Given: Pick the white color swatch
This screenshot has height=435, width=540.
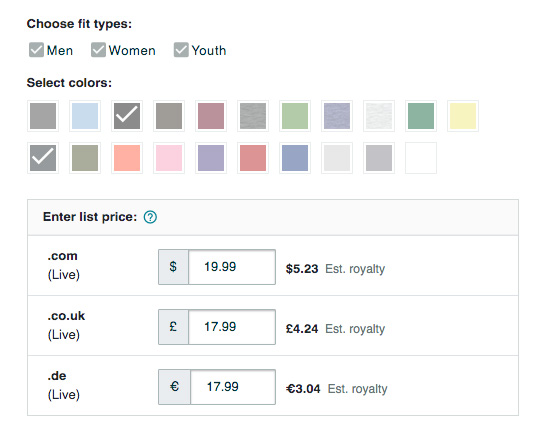Looking at the screenshot, I should [421, 158].
